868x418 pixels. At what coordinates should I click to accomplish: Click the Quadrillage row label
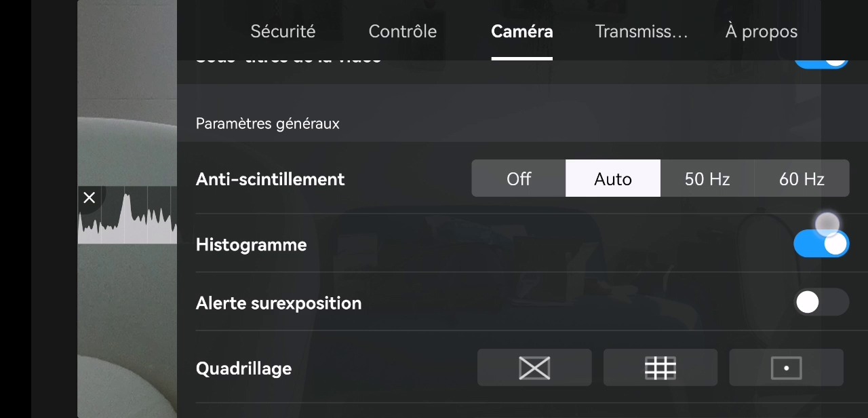point(243,368)
